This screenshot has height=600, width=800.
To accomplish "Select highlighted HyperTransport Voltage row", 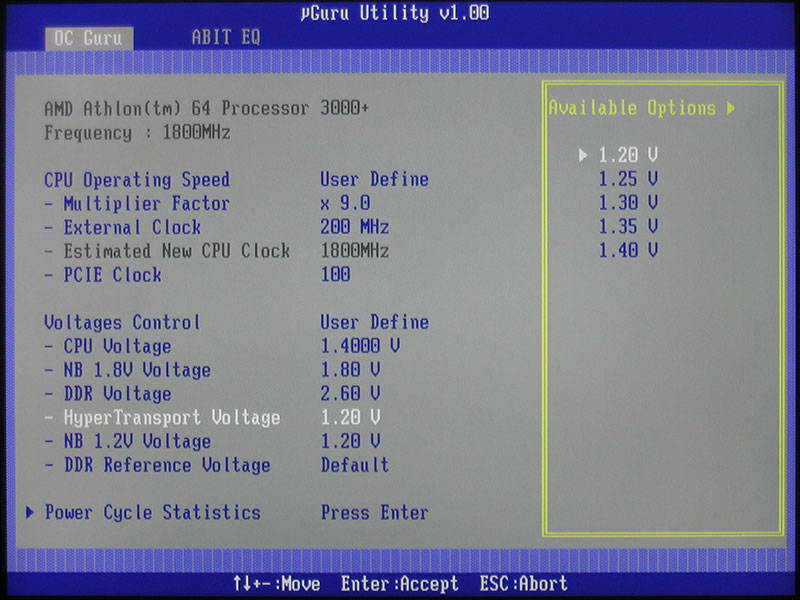I will coord(162,418).
